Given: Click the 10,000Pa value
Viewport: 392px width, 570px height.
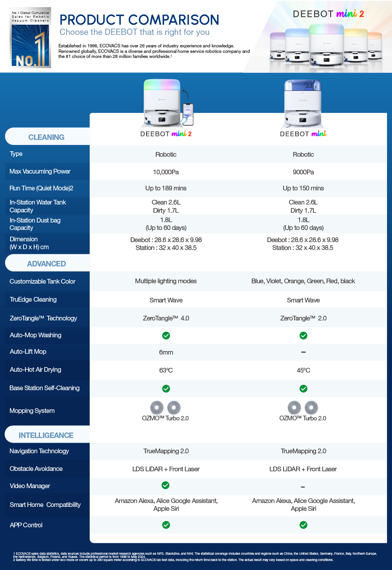Looking at the screenshot, I should (166, 172).
